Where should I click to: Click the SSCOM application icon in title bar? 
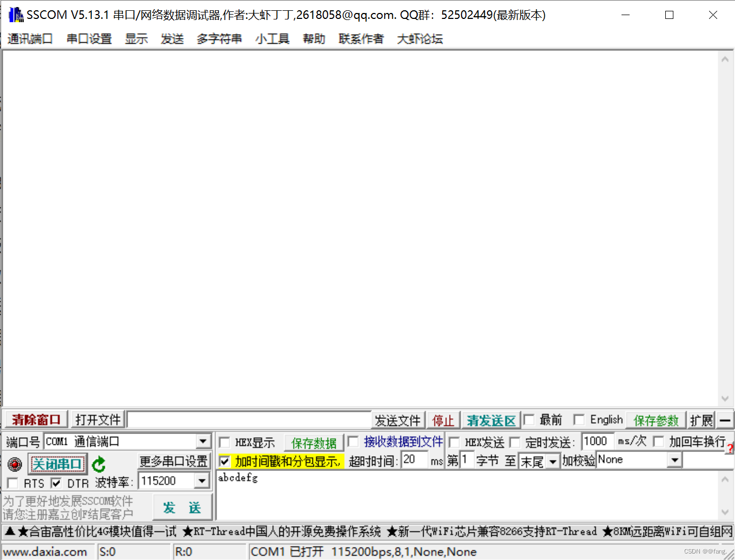[16, 15]
